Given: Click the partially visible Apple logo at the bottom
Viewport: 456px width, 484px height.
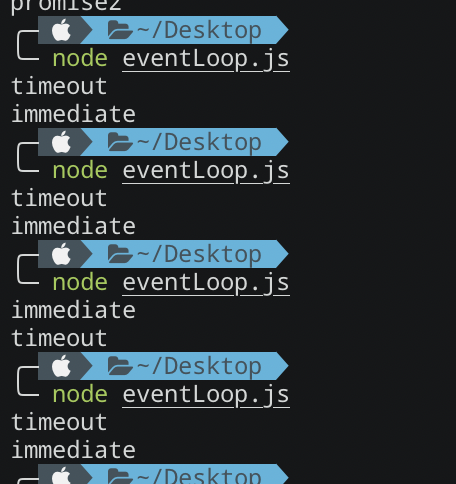Looking at the screenshot, I should [x=61, y=475].
